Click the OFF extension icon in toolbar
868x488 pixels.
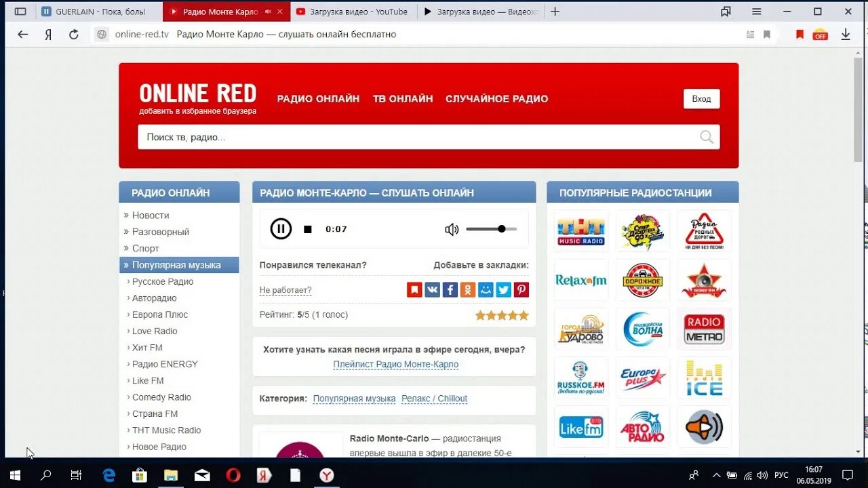pyautogui.click(x=821, y=35)
